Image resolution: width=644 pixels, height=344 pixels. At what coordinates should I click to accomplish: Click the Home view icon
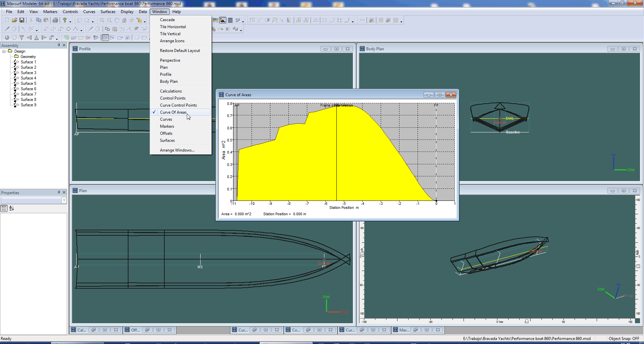pos(124,20)
